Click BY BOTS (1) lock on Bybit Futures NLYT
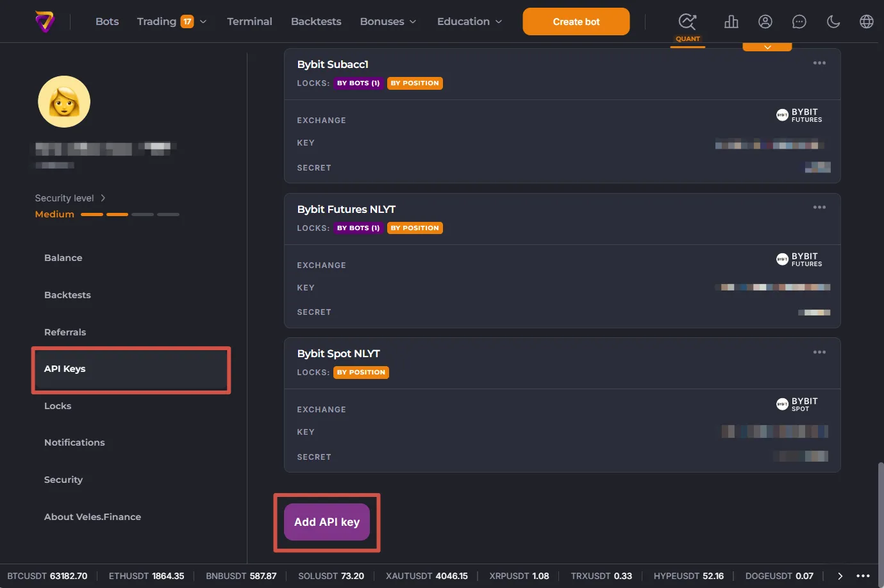The image size is (884, 588). [358, 228]
